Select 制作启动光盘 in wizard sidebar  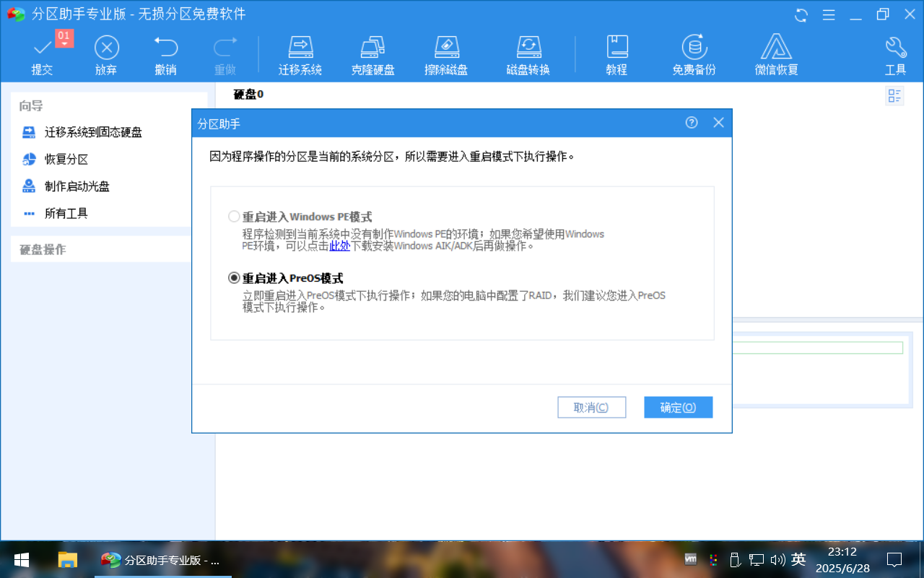point(77,186)
